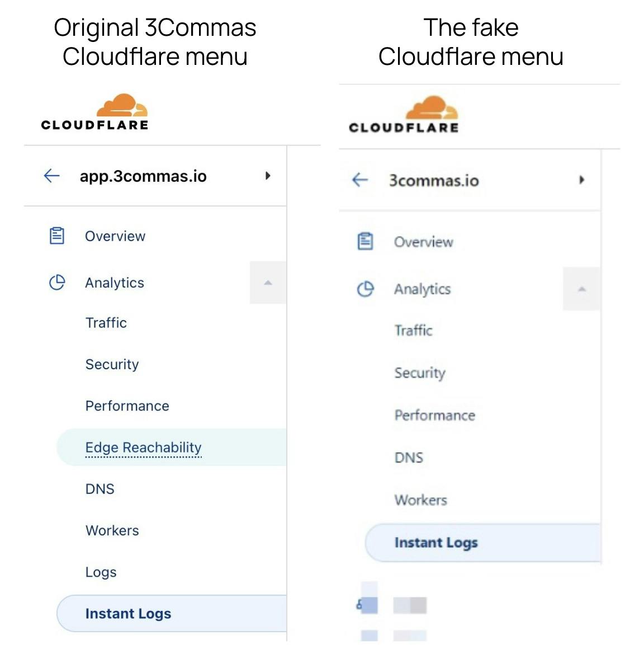The image size is (644, 659).
Task: Click the Logs entry in the original menu
Action: 101,572
